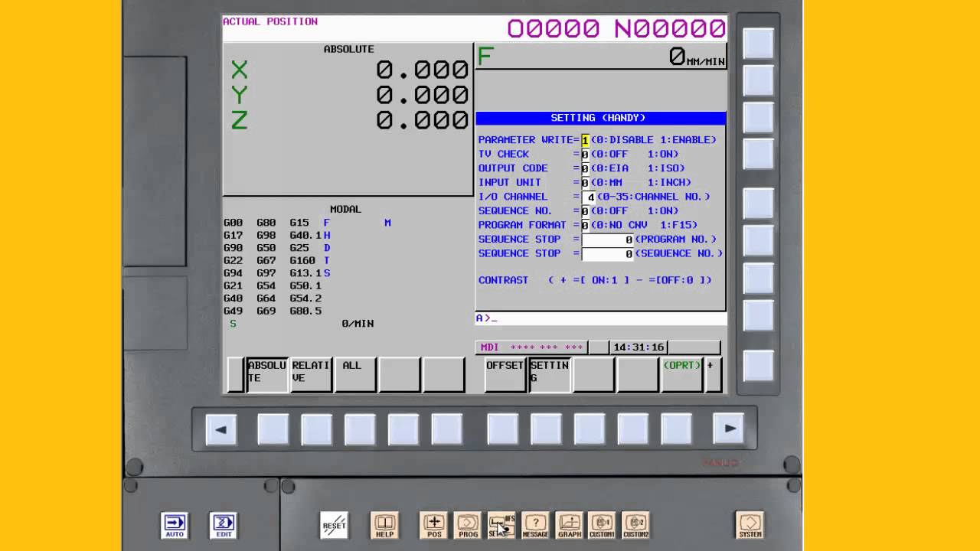Show the POS position screen key
980x551 pixels.
click(434, 525)
